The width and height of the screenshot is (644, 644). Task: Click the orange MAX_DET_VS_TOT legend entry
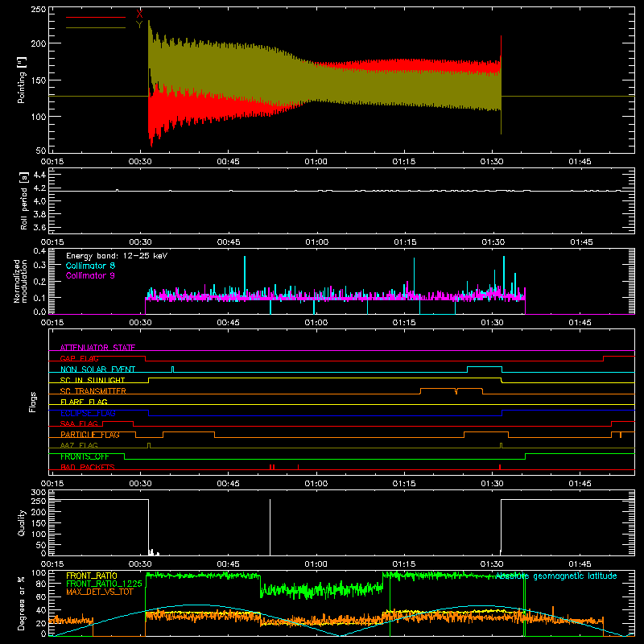point(100,592)
